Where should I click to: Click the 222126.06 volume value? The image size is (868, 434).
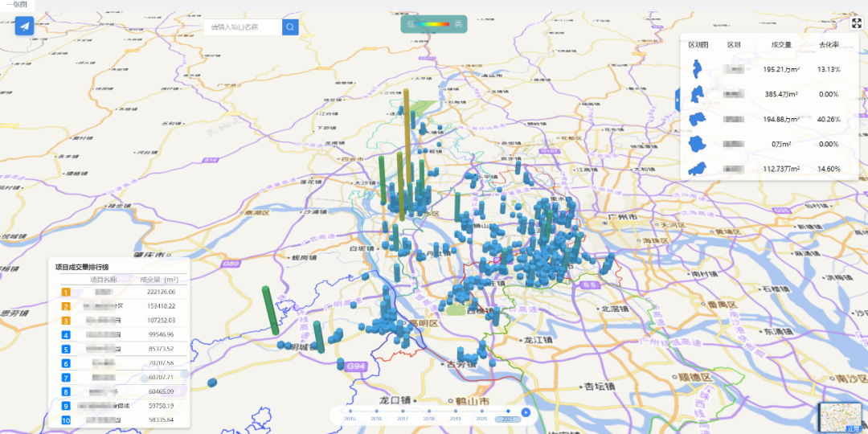161,292
